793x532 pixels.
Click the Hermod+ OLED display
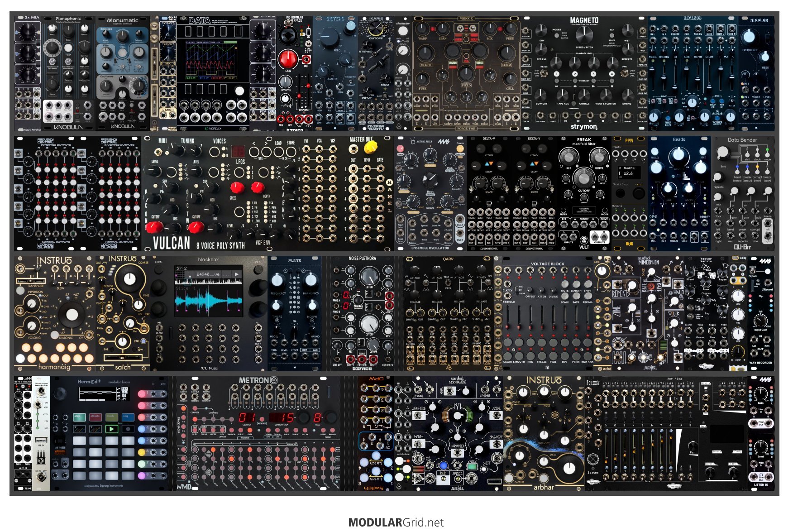(x=105, y=393)
